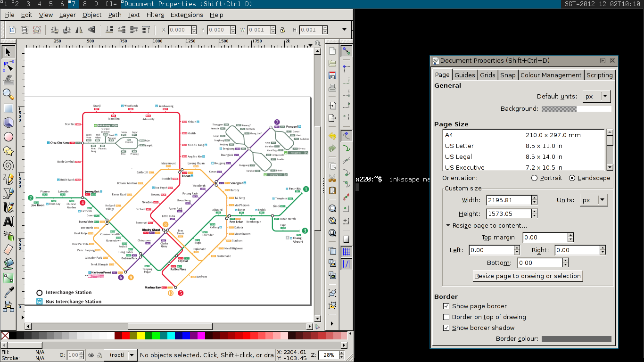This screenshot has width=644, height=362.
Task: Open the Filters menu
Action: click(x=155, y=15)
